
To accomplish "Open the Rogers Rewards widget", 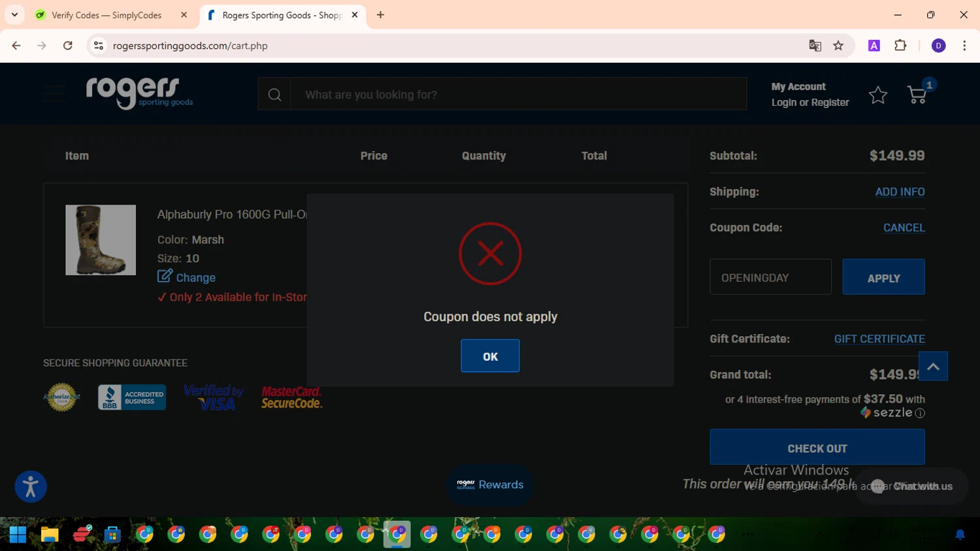I will coord(490,484).
